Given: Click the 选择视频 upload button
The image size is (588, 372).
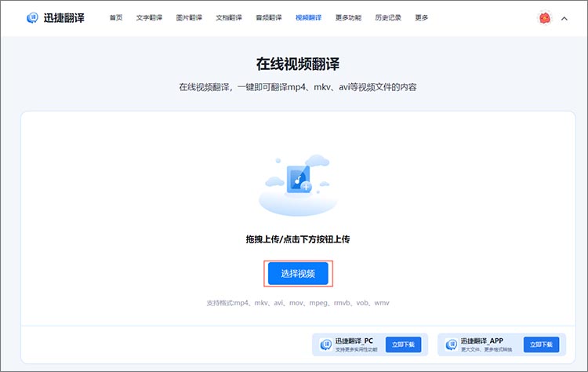Looking at the screenshot, I should [x=298, y=274].
